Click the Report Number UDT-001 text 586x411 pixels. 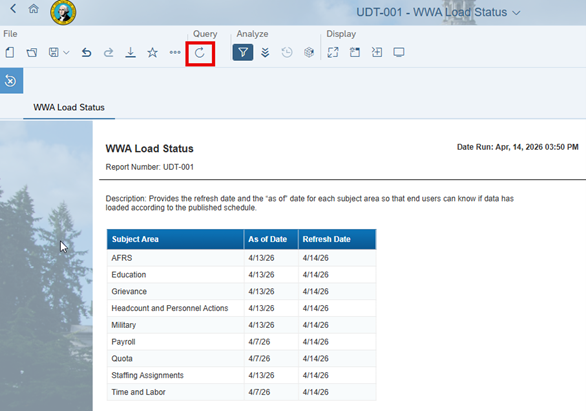149,167
